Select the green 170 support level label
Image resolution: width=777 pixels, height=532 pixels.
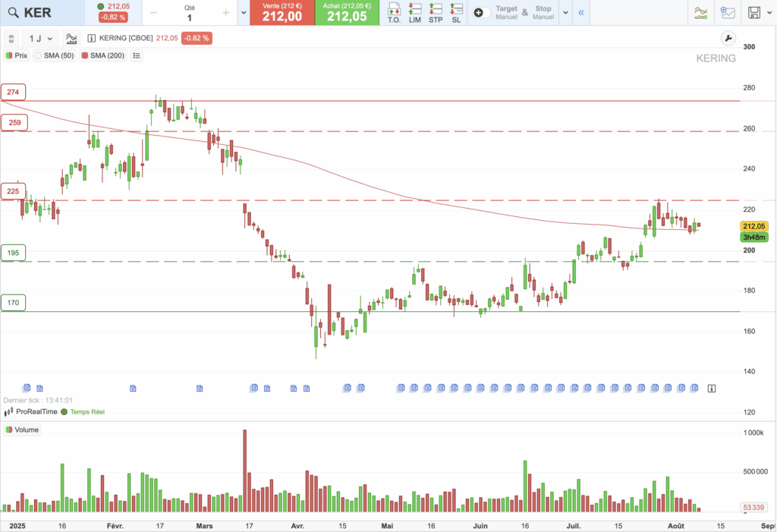(x=13, y=303)
